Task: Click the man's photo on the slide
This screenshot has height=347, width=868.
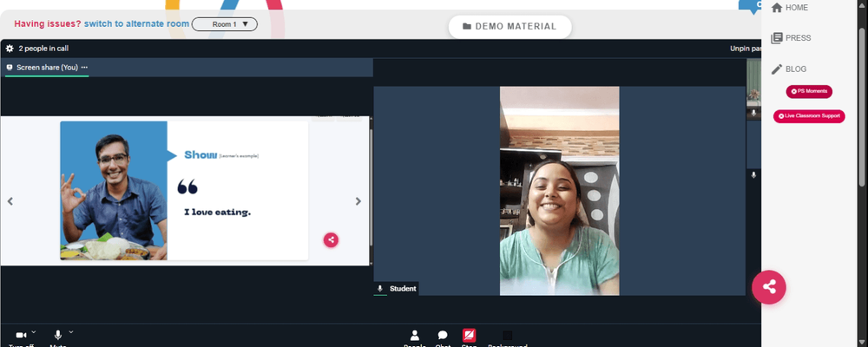Action: [114, 191]
